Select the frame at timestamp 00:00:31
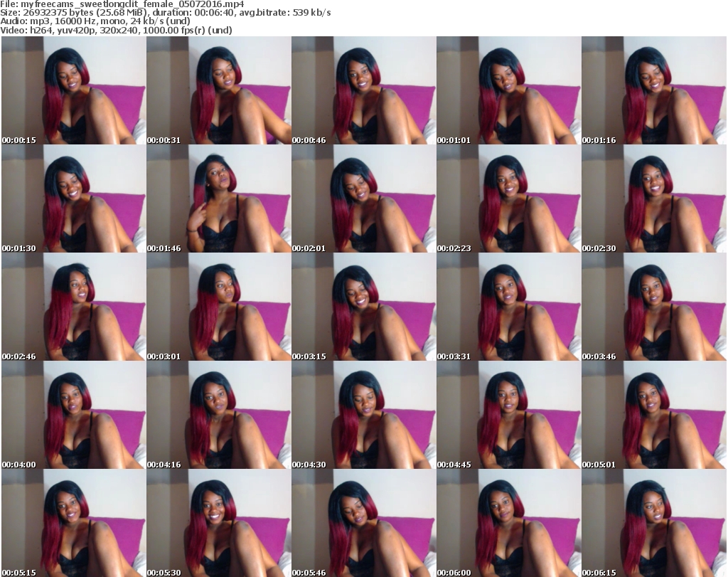728x577 pixels. pyautogui.click(x=219, y=90)
